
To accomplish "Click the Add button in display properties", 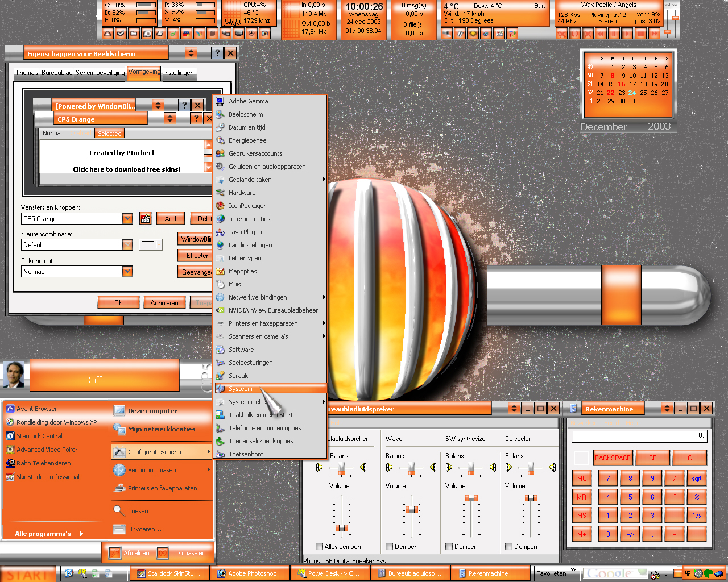I will coord(171,219).
